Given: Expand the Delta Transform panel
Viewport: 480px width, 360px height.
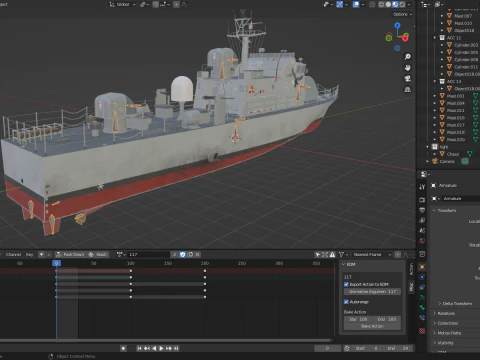Looking at the screenshot, I should (x=440, y=304).
